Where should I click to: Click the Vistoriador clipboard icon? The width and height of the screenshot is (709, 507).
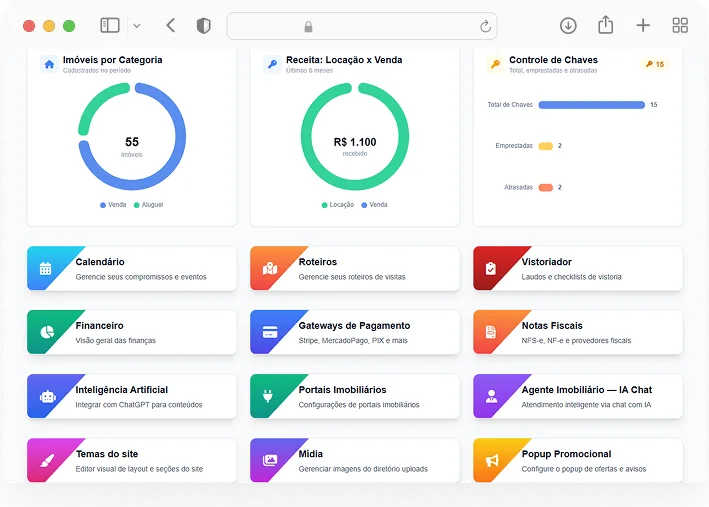click(491, 269)
